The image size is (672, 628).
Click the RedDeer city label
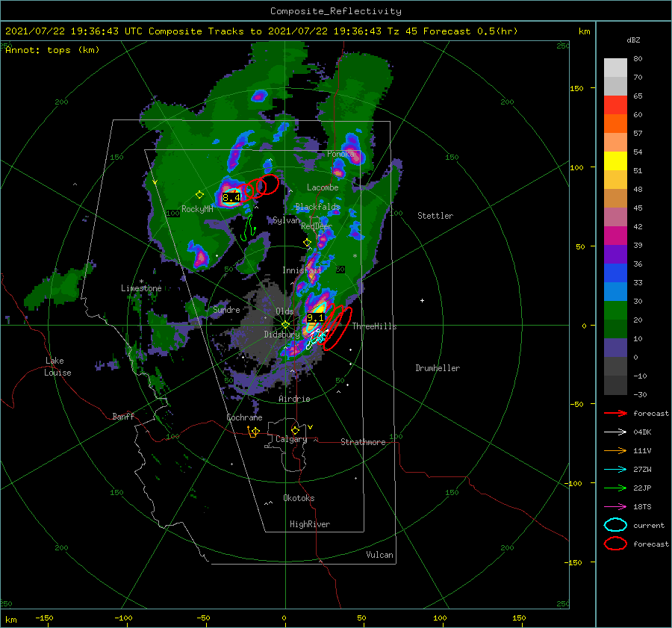coord(317,226)
